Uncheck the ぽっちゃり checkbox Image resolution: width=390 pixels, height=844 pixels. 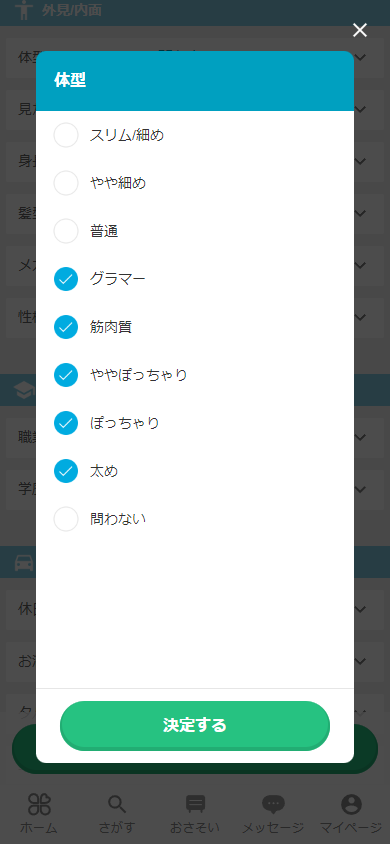pyautogui.click(x=66, y=423)
